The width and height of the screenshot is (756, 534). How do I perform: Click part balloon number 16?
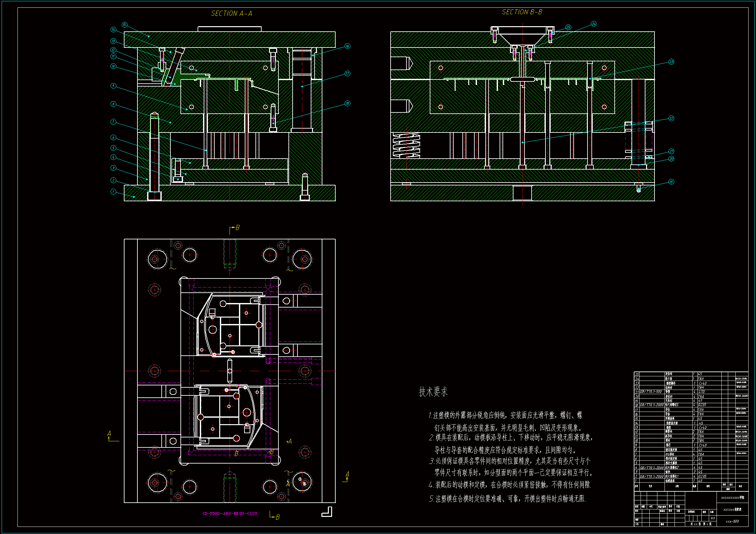point(347,46)
